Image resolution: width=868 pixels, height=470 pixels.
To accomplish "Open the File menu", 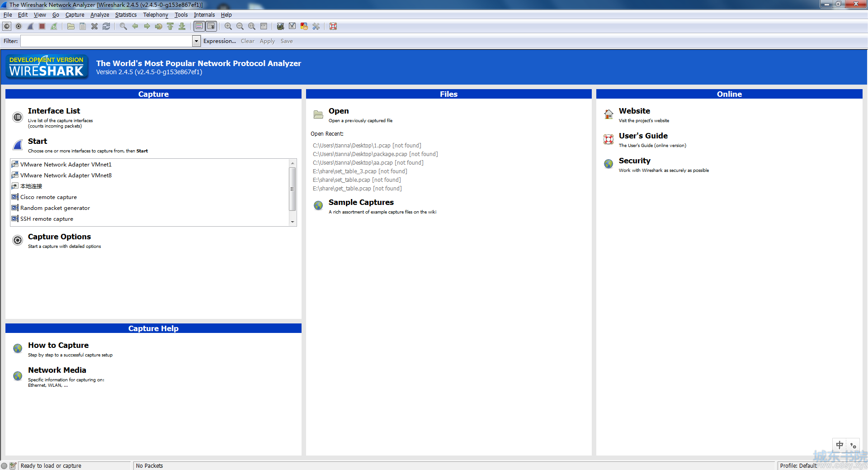I will click(x=8, y=15).
